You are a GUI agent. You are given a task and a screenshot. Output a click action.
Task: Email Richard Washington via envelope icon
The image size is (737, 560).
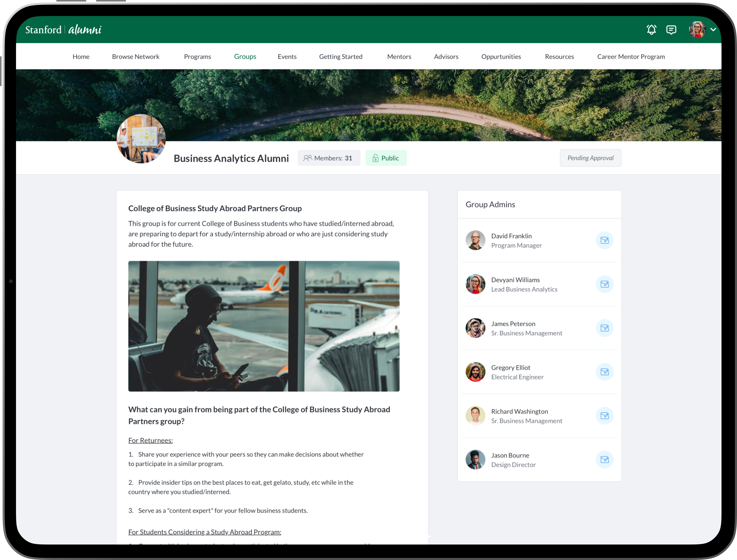(604, 416)
